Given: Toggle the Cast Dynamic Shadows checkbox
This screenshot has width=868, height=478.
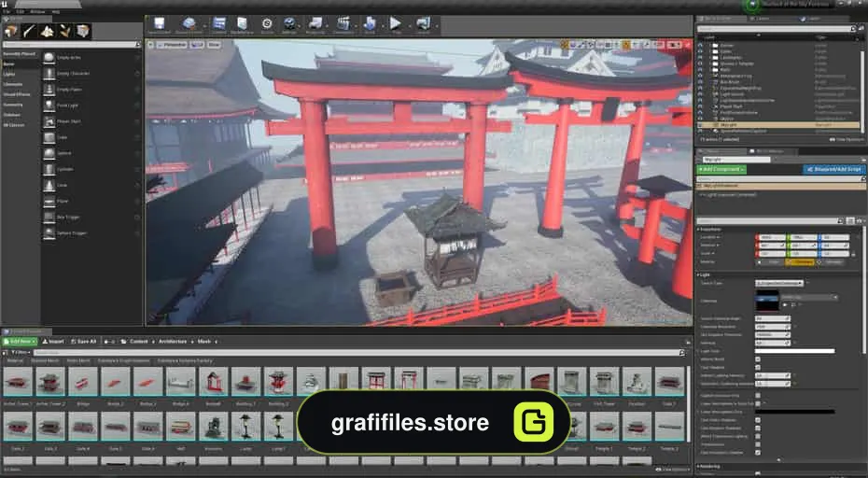Looking at the screenshot, I should pos(758,429).
